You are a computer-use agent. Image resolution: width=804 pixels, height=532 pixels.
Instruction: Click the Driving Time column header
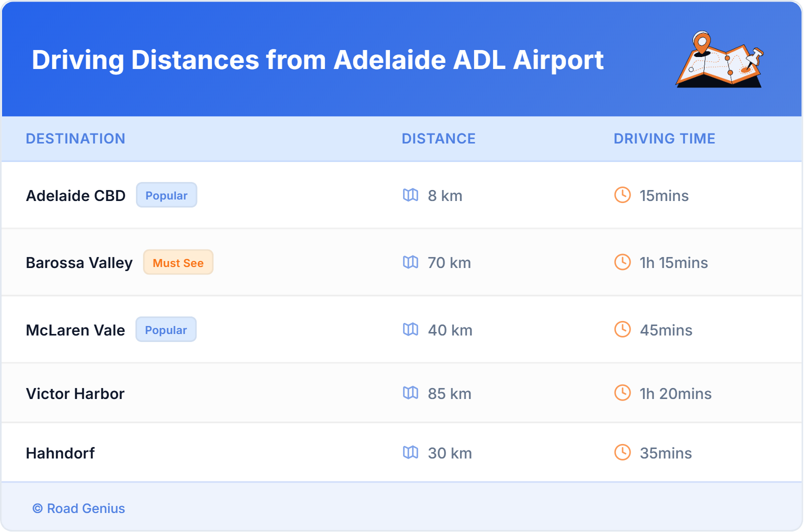pos(664,138)
